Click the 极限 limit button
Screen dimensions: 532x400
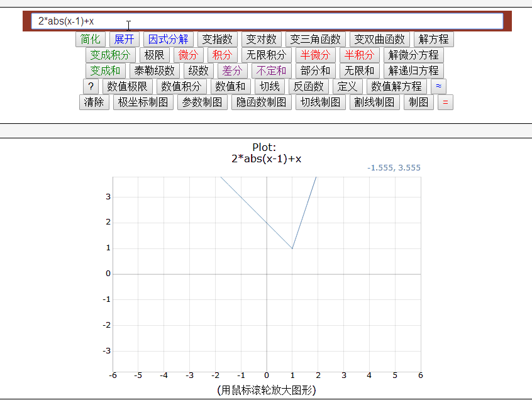[x=154, y=55]
